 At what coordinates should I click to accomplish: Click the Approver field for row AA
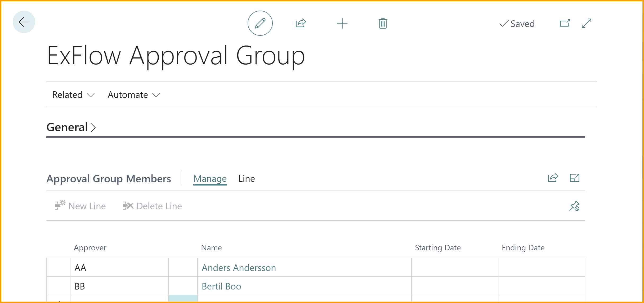pos(119,267)
